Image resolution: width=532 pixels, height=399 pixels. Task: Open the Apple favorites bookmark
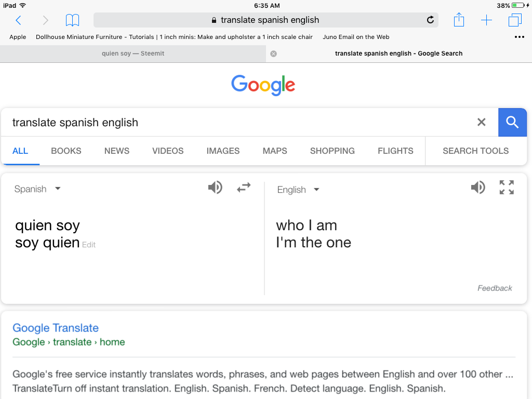(18, 37)
